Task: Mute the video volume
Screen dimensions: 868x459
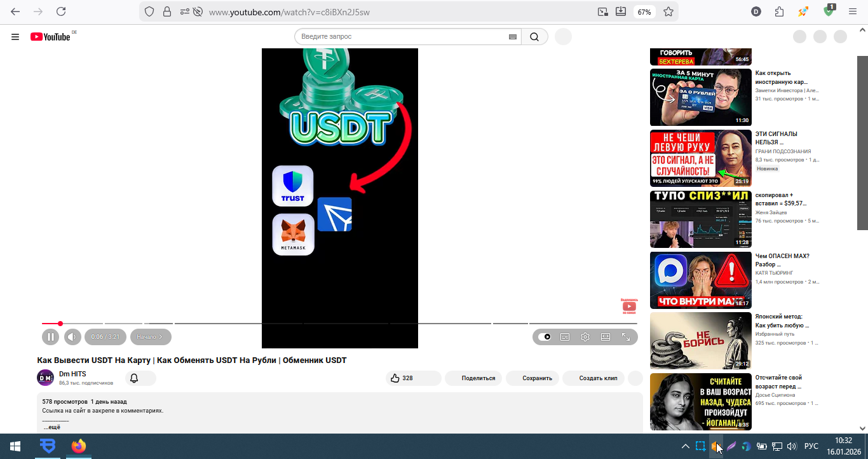Action: pyautogui.click(x=72, y=337)
